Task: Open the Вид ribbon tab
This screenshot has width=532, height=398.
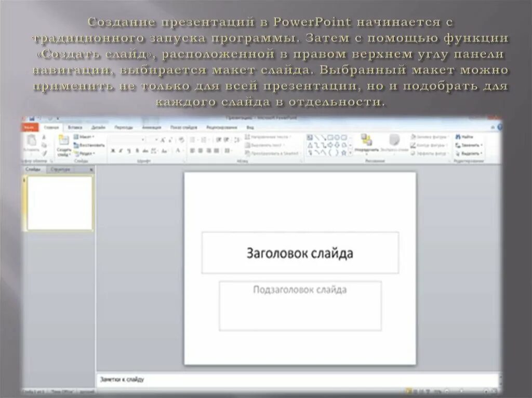Action: [x=250, y=128]
